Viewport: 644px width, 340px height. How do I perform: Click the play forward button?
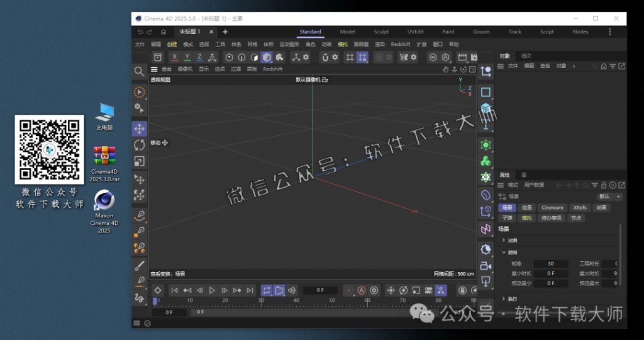(212, 290)
